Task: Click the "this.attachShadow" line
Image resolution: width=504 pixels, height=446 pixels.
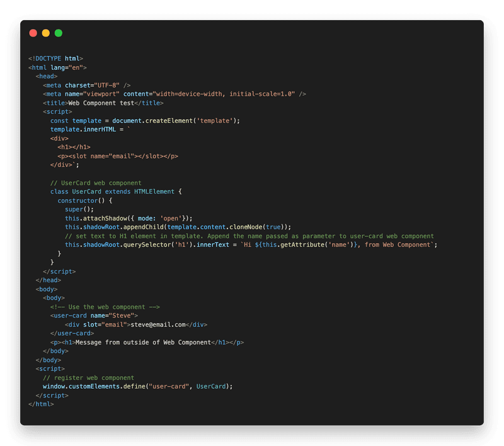Action: coord(129,218)
